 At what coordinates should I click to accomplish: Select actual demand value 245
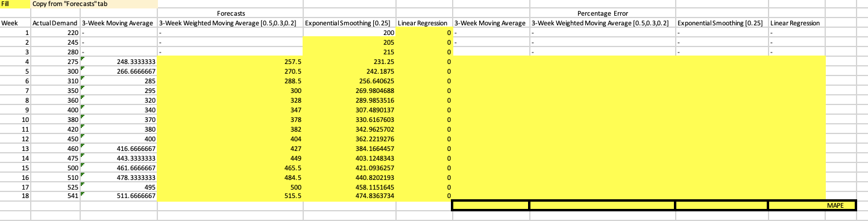pyautogui.click(x=55, y=42)
